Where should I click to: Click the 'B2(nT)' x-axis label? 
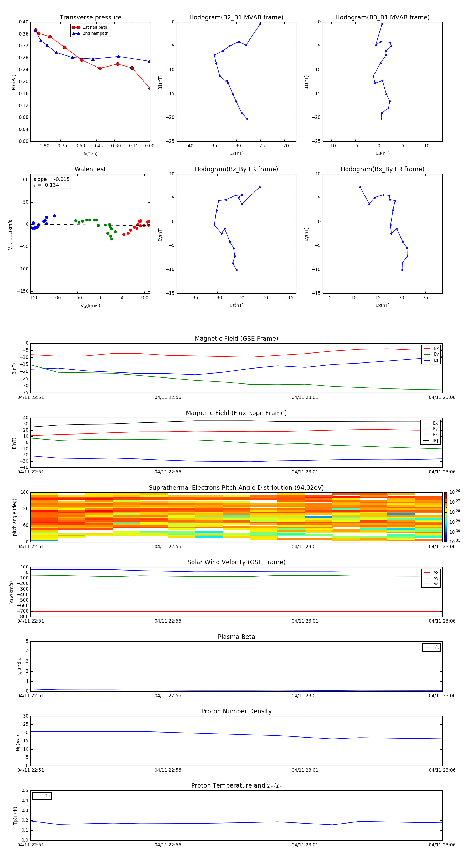pos(236,153)
